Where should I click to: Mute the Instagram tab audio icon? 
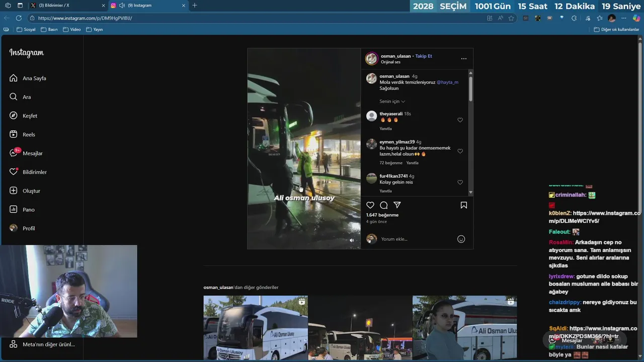[x=122, y=6]
